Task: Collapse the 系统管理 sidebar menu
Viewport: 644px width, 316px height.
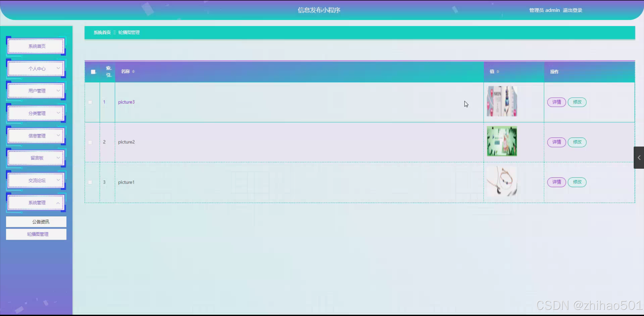Action: tap(36, 203)
